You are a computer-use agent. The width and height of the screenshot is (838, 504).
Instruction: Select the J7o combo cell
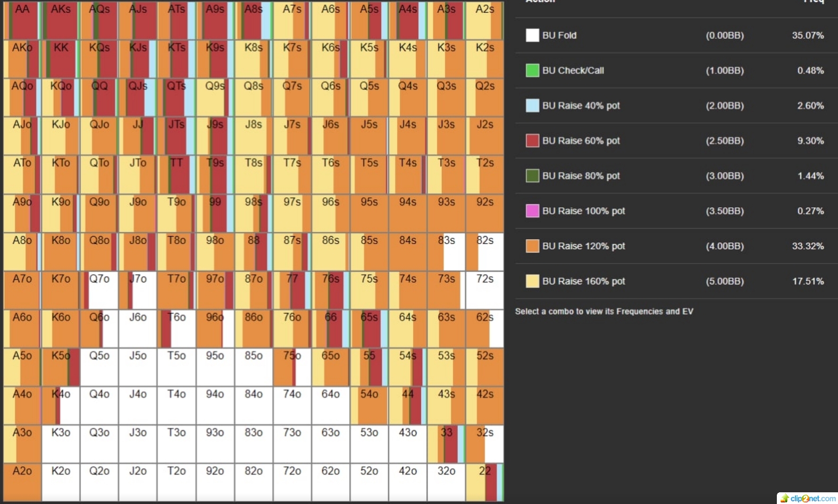pos(138,290)
